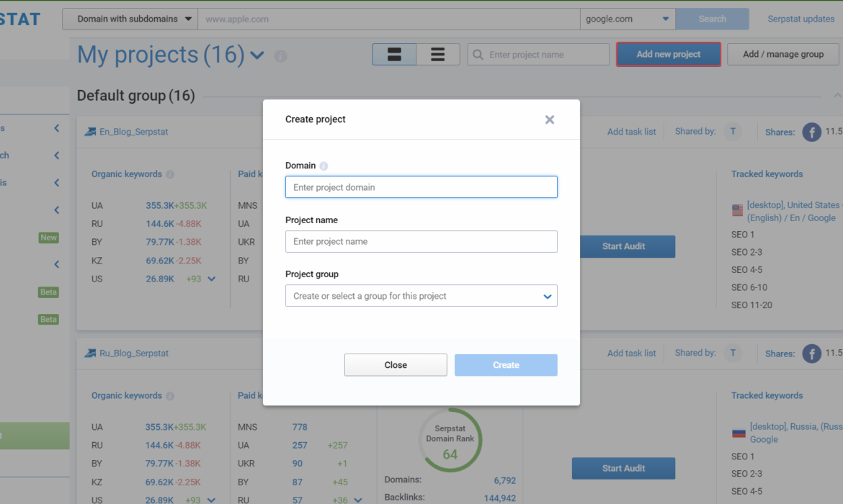The image size is (843, 504).
Task: Expand organic keywords list in En_Blog_Serpstat
Action: (x=212, y=279)
